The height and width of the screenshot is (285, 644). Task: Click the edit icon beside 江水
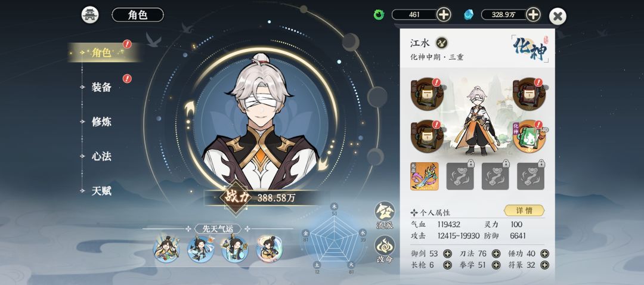pyautogui.click(x=442, y=43)
